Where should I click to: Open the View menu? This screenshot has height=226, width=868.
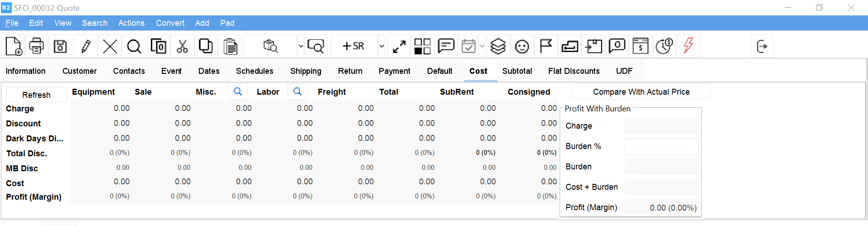click(63, 23)
